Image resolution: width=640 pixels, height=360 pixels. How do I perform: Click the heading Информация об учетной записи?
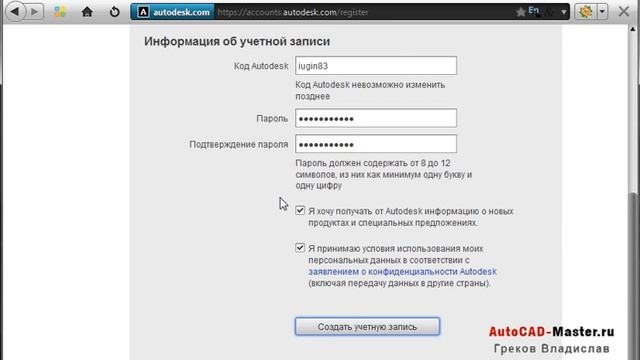(237, 41)
